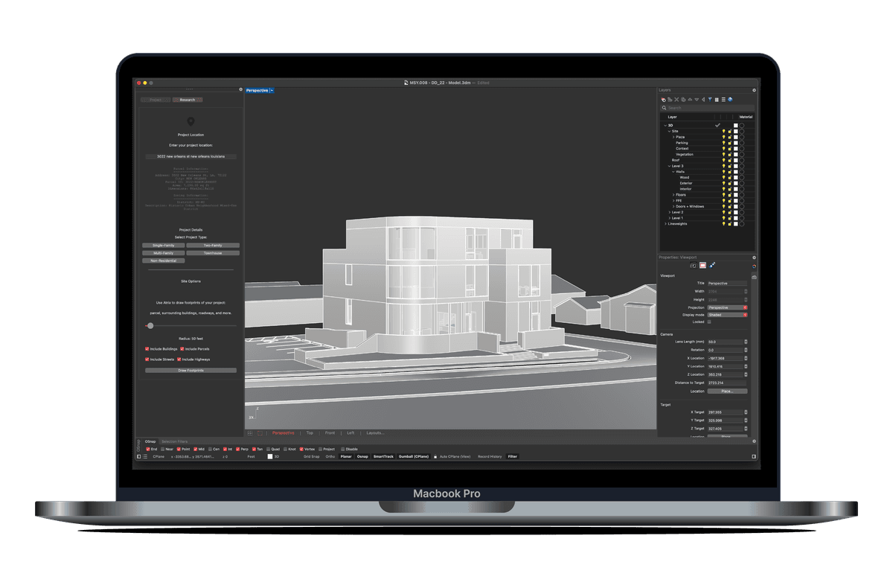The width and height of the screenshot is (893, 588).
Task: Click the delete layer X icon
Action: [676, 99]
